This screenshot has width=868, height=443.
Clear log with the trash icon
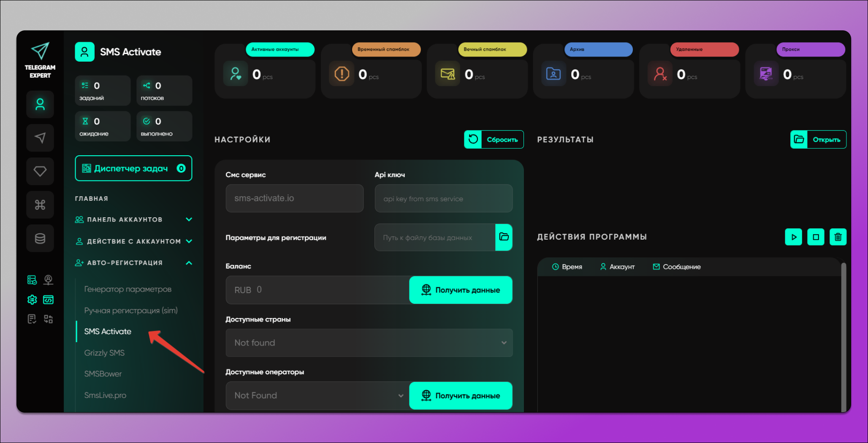838,237
